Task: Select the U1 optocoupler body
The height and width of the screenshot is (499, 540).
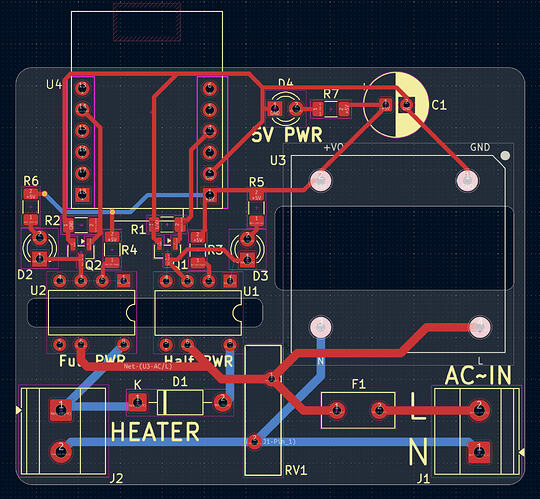Action: 198,312
